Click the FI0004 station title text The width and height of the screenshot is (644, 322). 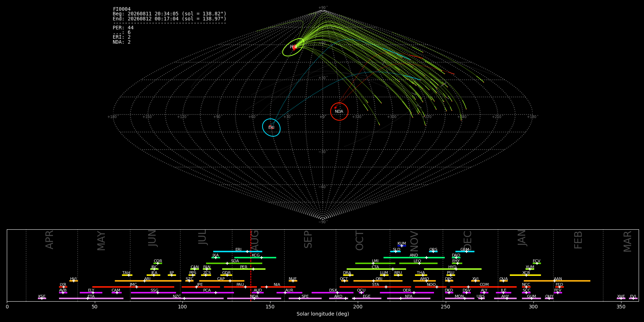coord(122,9)
